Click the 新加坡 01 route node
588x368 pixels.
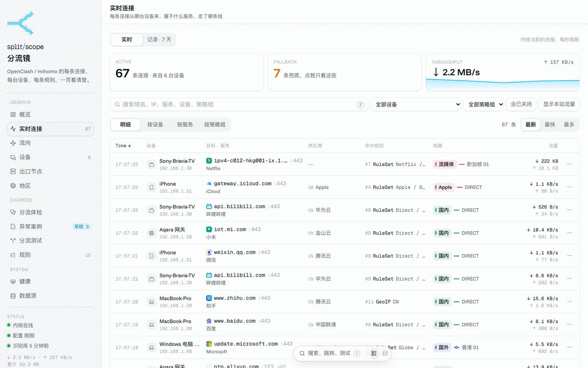point(478,164)
